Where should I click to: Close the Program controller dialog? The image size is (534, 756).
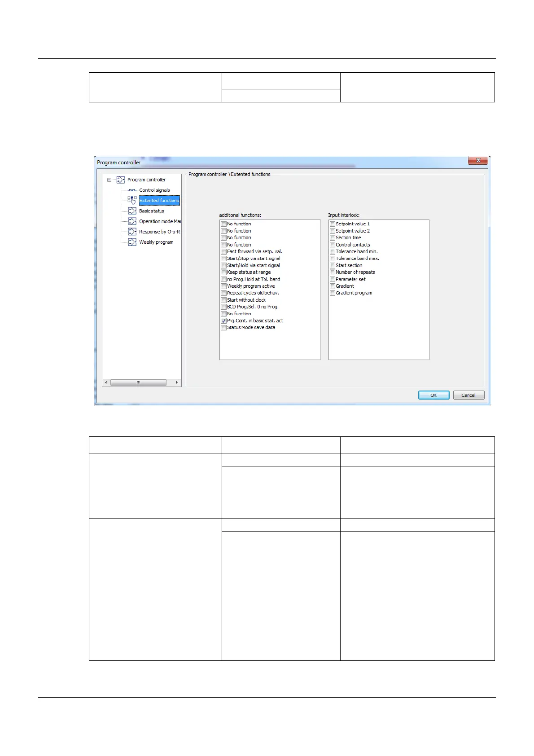(478, 161)
